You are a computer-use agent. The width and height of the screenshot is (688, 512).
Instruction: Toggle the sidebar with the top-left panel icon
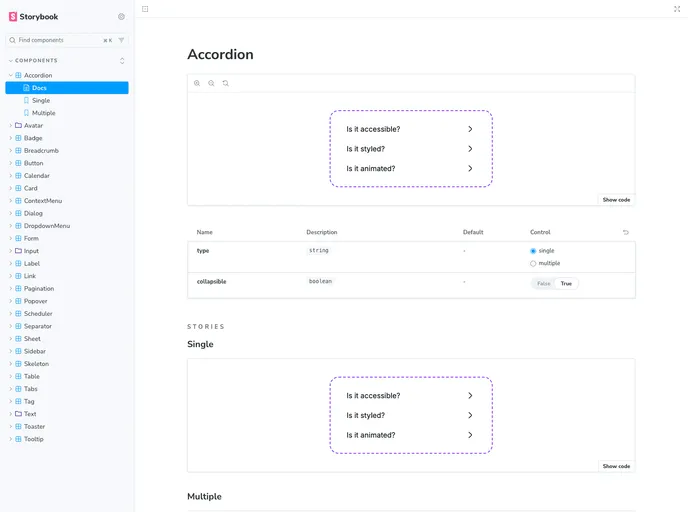pyautogui.click(x=145, y=9)
